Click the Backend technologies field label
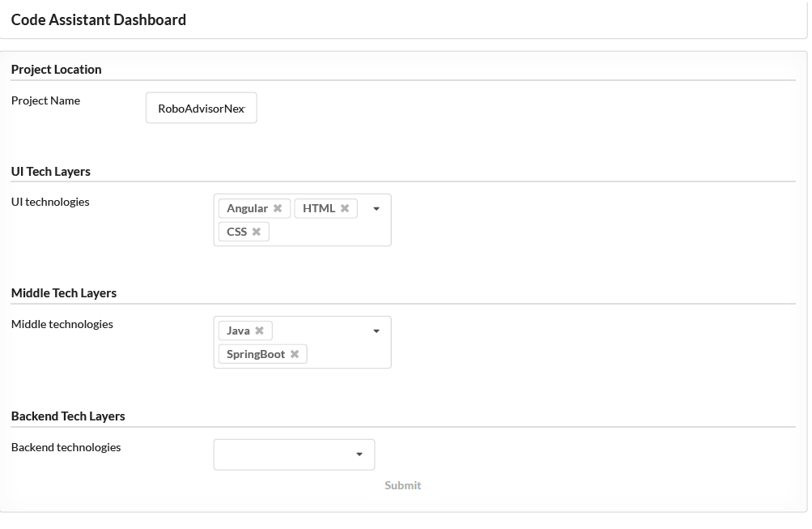Screen dimensions: 812x529 66,447
